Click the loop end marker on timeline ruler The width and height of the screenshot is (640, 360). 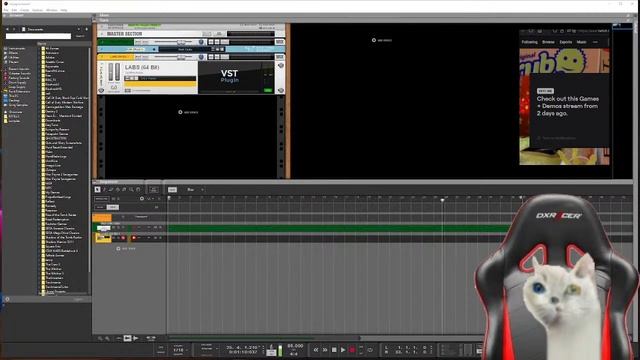click(x=522, y=198)
